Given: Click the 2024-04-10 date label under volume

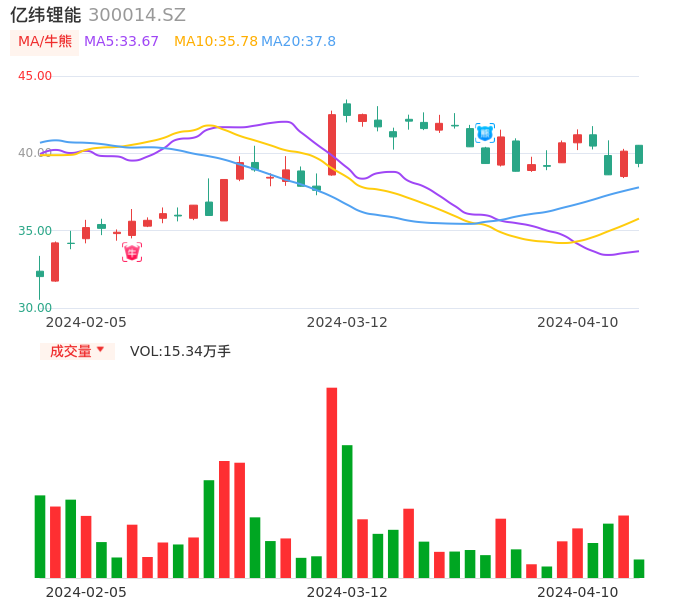Looking at the screenshot, I should (x=577, y=592).
